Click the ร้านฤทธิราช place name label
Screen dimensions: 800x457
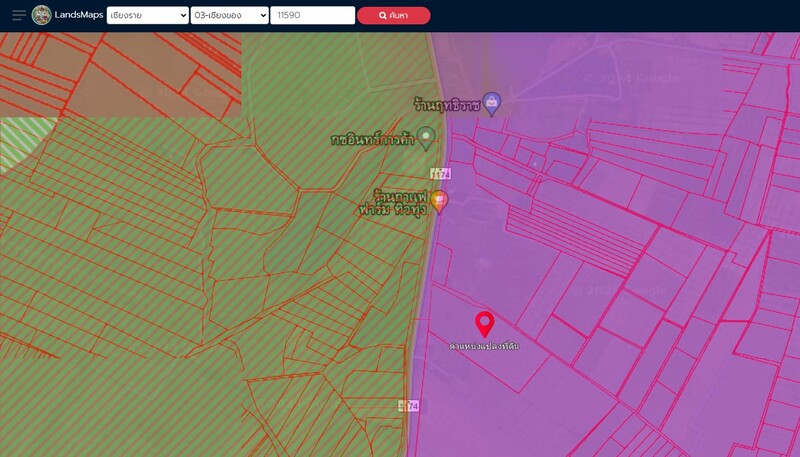[x=446, y=104]
